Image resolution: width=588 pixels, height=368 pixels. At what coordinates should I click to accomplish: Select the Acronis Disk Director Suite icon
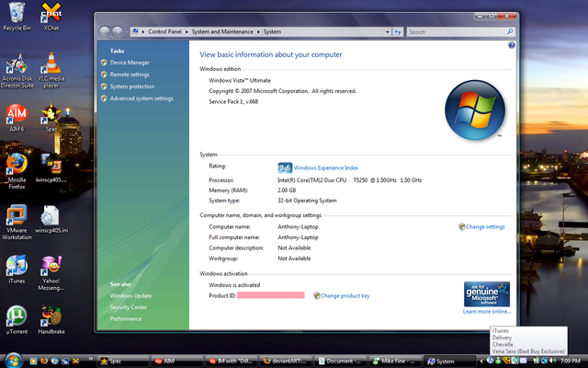[x=17, y=71]
